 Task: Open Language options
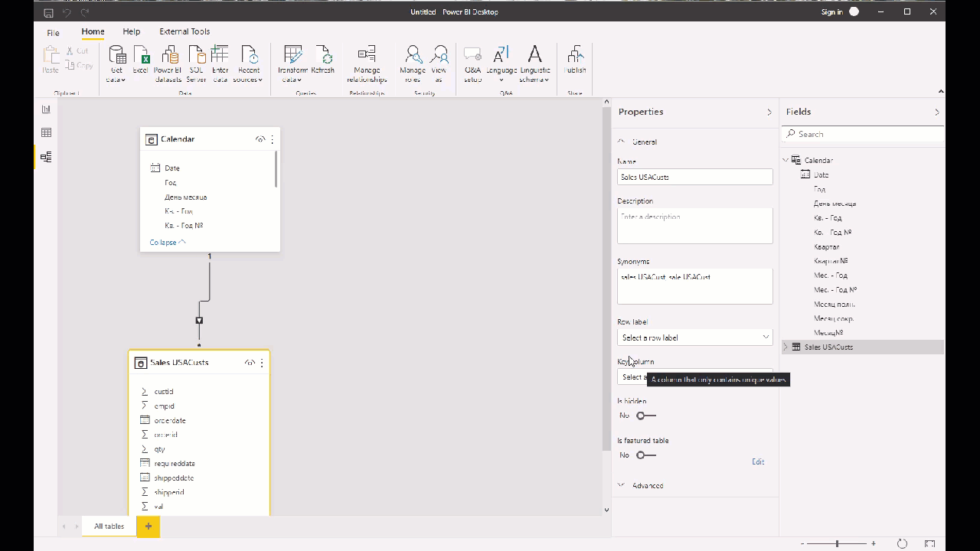(501, 64)
